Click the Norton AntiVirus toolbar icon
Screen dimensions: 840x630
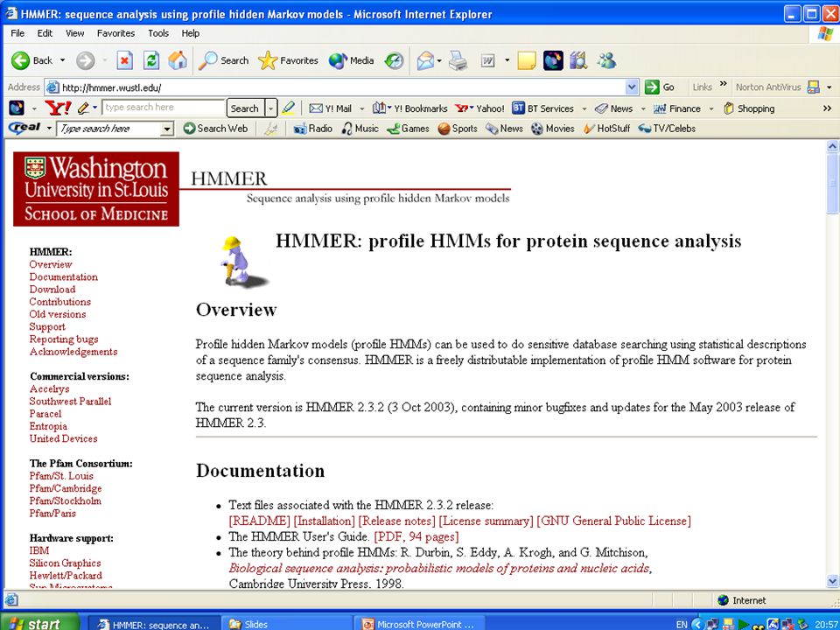[813, 87]
